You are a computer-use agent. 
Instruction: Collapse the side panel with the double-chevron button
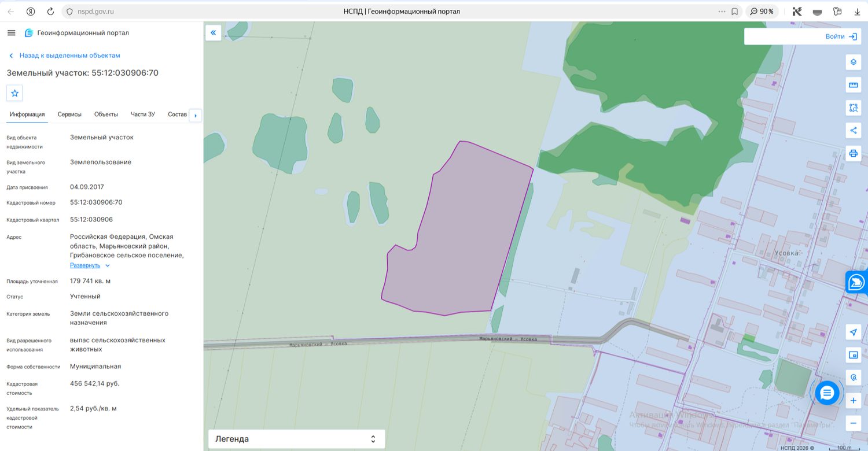click(x=213, y=33)
